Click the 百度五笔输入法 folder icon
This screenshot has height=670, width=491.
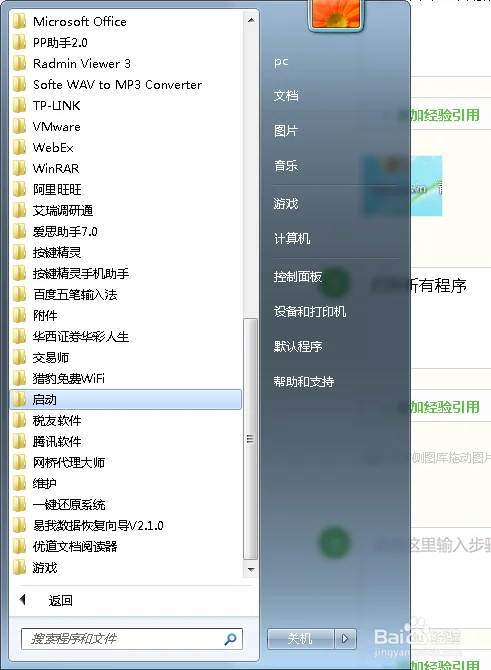click(19, 294)
